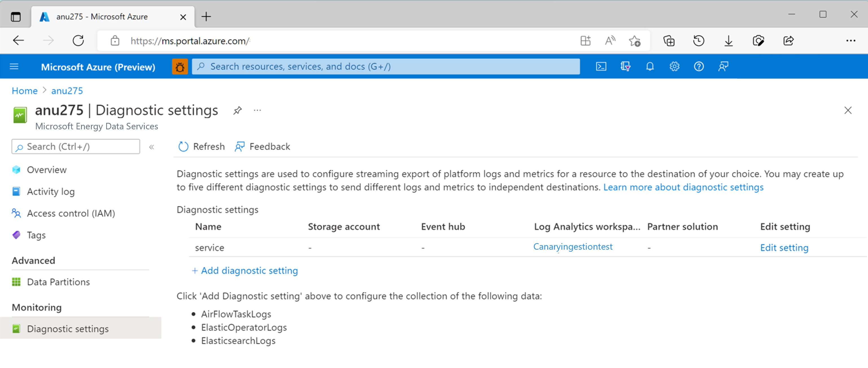Open more options beside the pin
868x368 pixels.
pyautogui.click(x=258, y=110)
